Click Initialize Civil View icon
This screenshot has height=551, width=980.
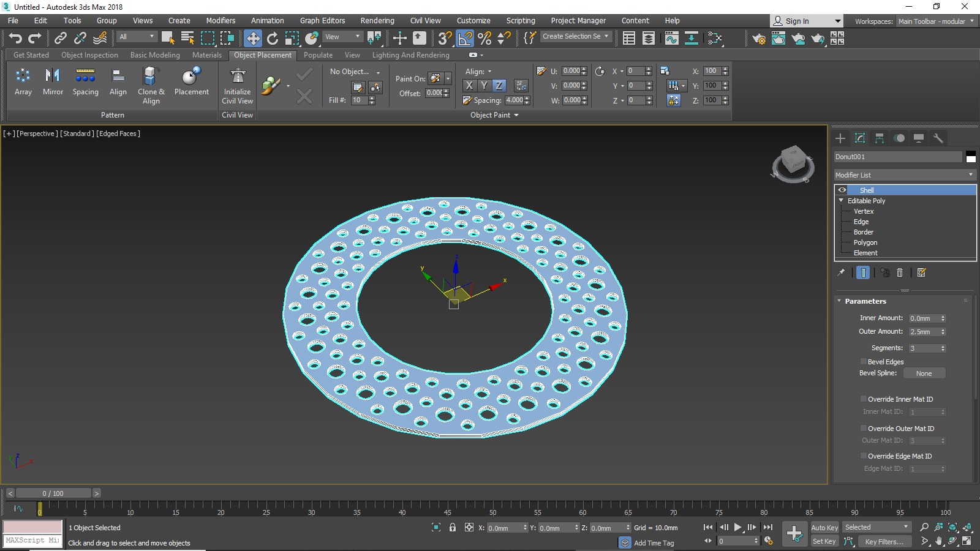pos(237,86)
